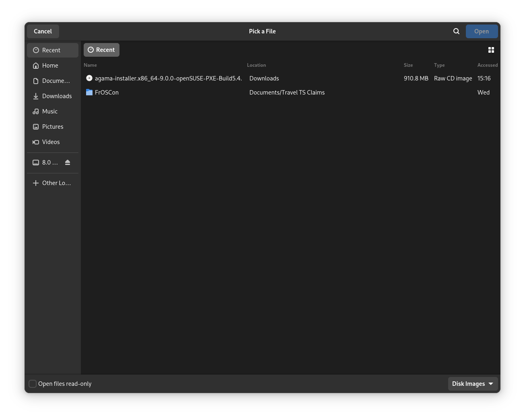Viewport: 525px width, 420px height.
Task: Open Music in the sidebar
Action: point(50,111)
